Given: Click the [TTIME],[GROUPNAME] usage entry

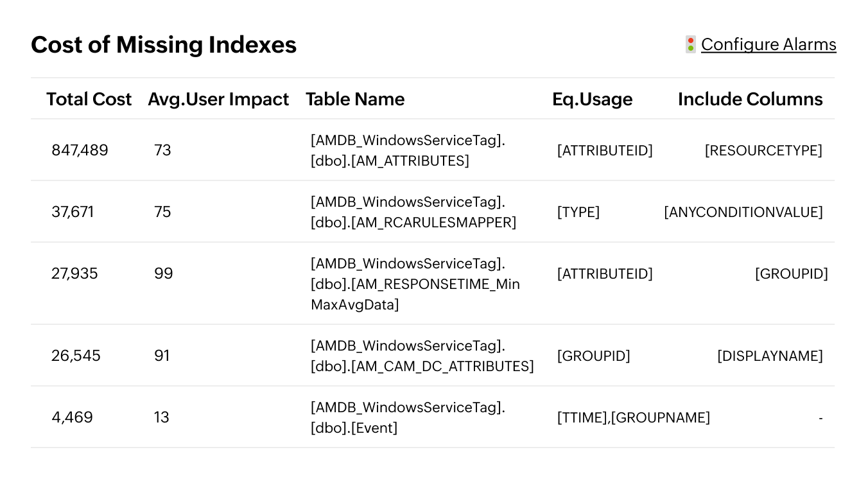Looking at the screenshot, I should (x=633, y=417).
